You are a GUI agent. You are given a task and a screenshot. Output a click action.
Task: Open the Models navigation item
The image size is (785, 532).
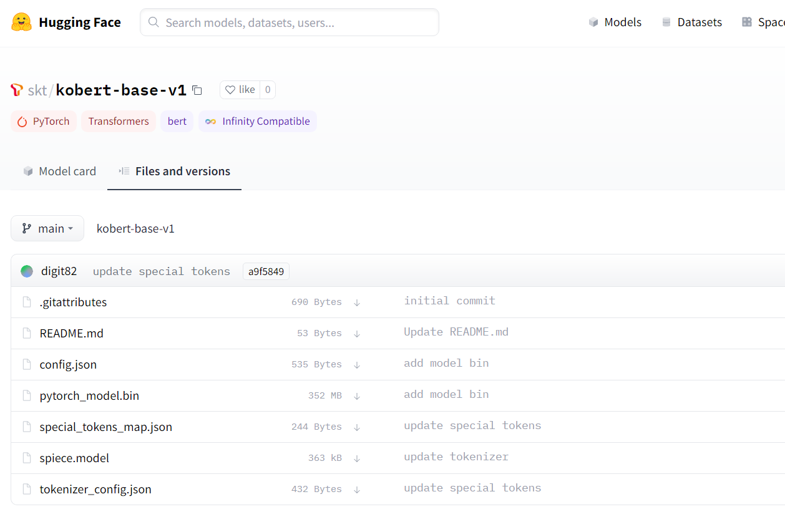pyautogui.click(x=615, y=22)
